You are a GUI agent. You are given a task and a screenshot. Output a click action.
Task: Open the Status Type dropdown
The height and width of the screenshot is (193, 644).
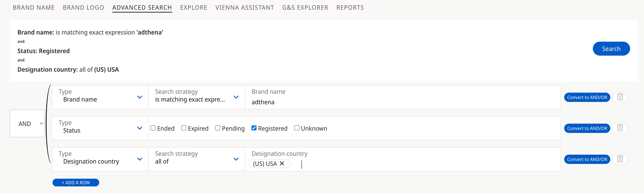coord(100,128)
